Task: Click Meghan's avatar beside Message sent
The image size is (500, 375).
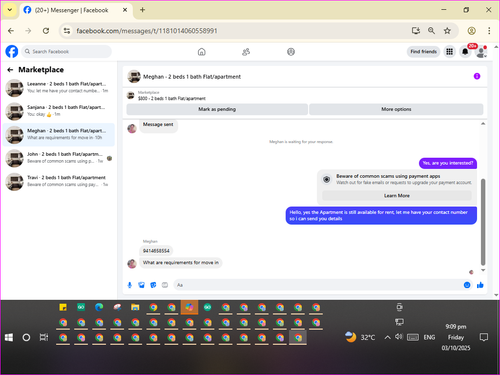Action: [132, 128]
